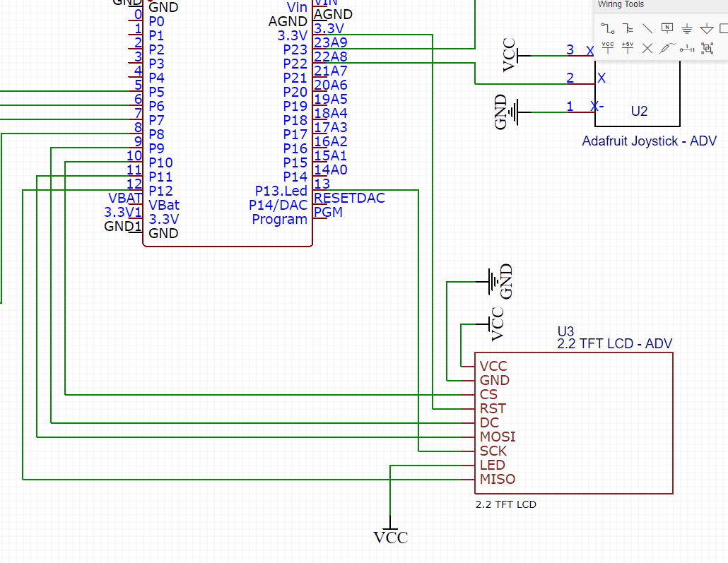Select the wire tool in Wiring Tools
This screenshot has width=728, height=563.
click(608, 28)
